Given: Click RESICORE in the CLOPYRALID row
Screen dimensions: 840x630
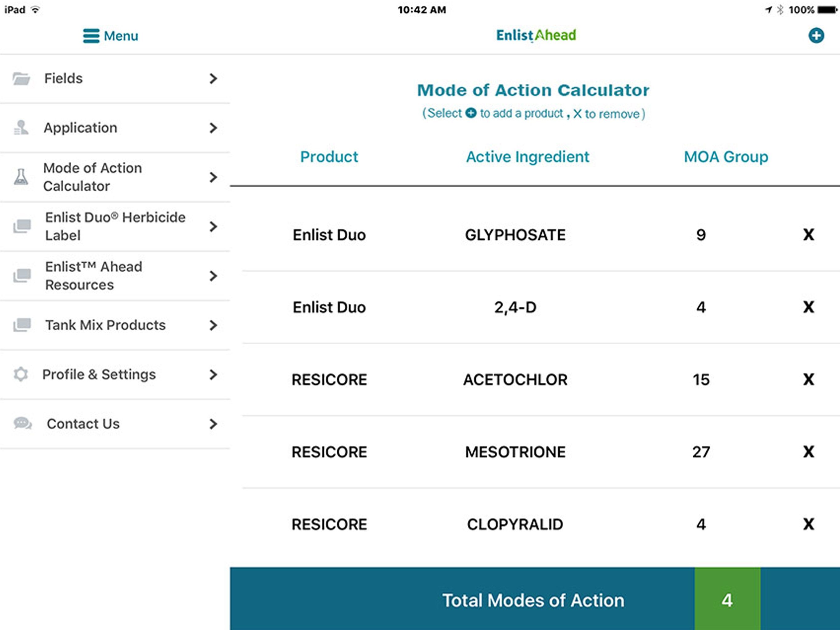Looking at the screenshot, I should tap(329, 524).
